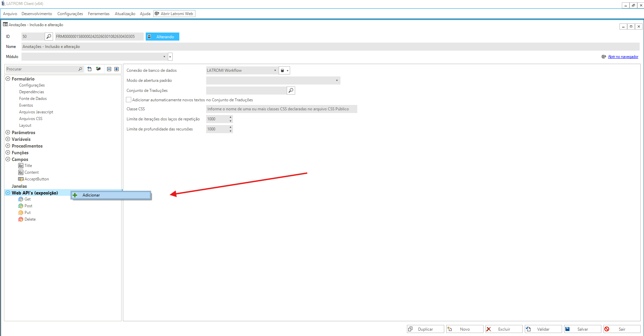Click the collapse all tree nodes icon
The width and height of the screenshot is (644, 336).
click(109, 69)
